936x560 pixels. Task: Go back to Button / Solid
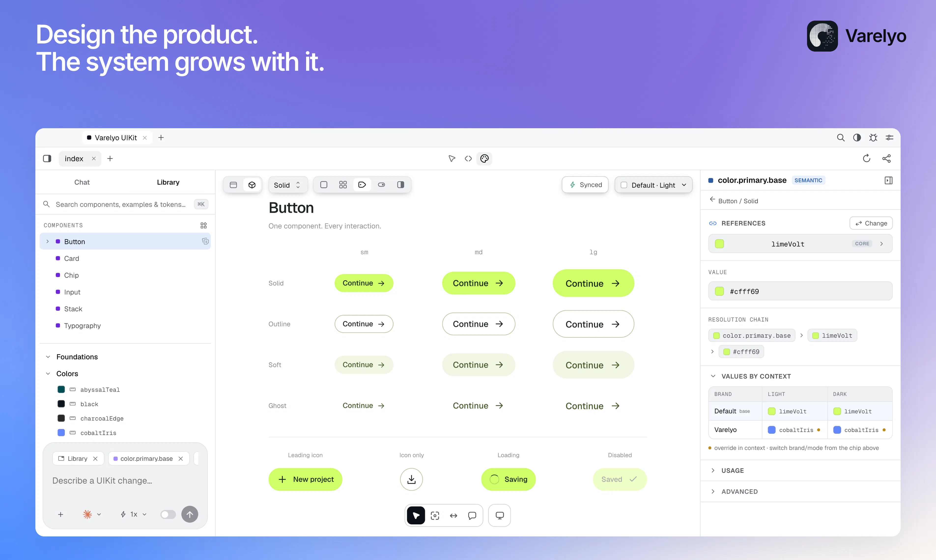tap(733, 201)
